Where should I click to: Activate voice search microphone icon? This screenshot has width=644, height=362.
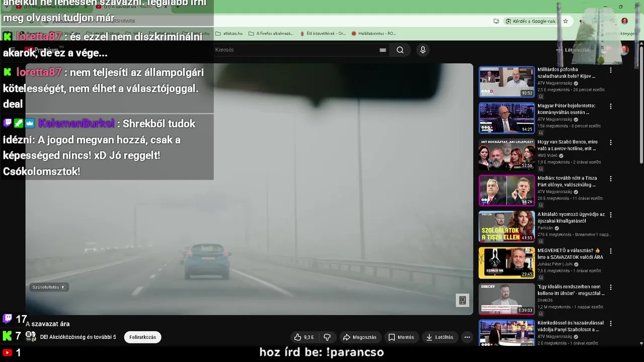click(x=423, y=50)
